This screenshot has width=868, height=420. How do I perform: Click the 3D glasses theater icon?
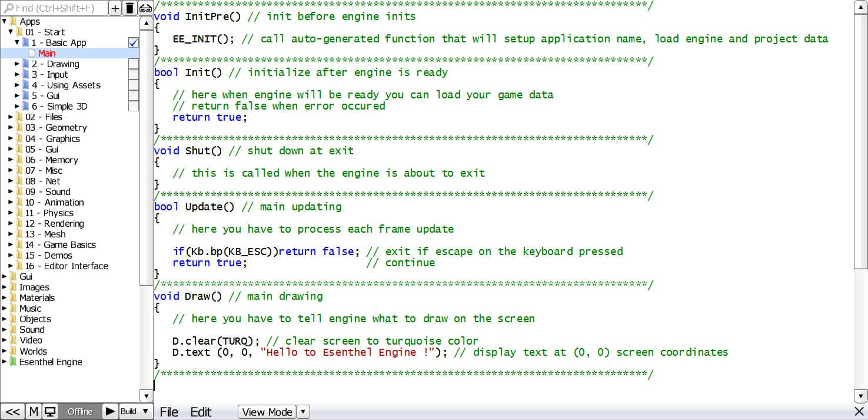(x=145, y=8)
